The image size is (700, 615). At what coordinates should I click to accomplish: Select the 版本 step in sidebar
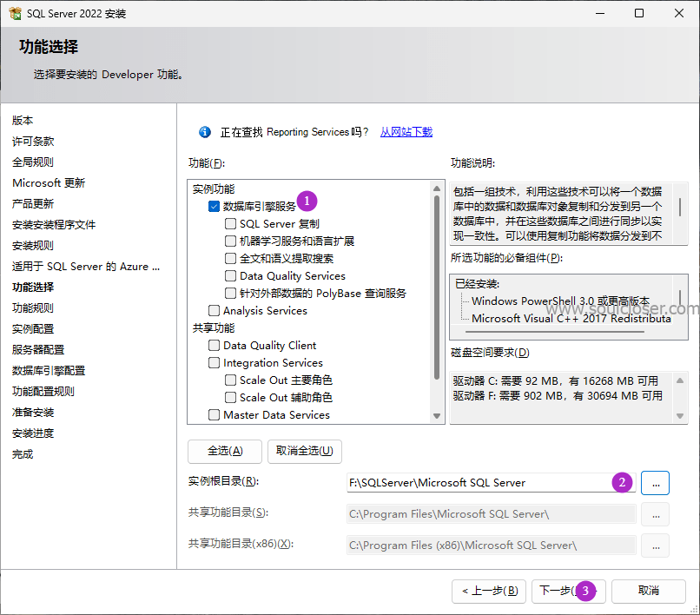pyautogui.click(x=23, y=121)
